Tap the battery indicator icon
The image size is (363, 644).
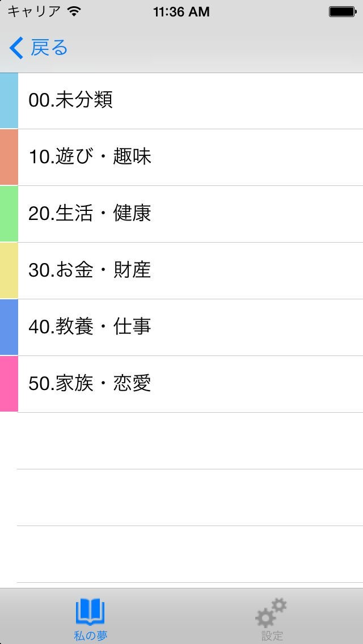(342, 11)
